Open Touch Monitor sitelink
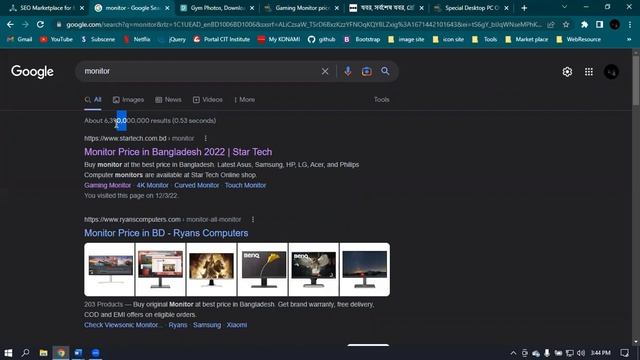 tap(245, 185)
